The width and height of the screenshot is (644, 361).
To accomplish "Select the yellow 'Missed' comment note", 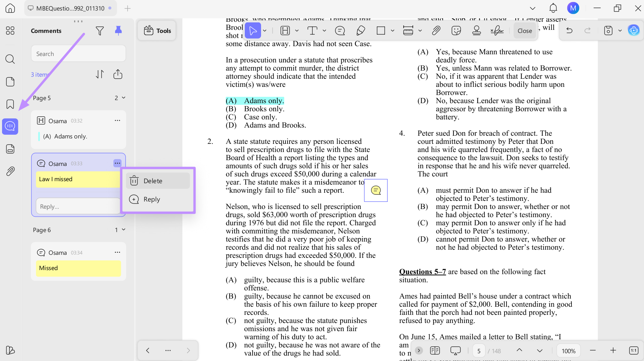I will [x=78, y=268].
